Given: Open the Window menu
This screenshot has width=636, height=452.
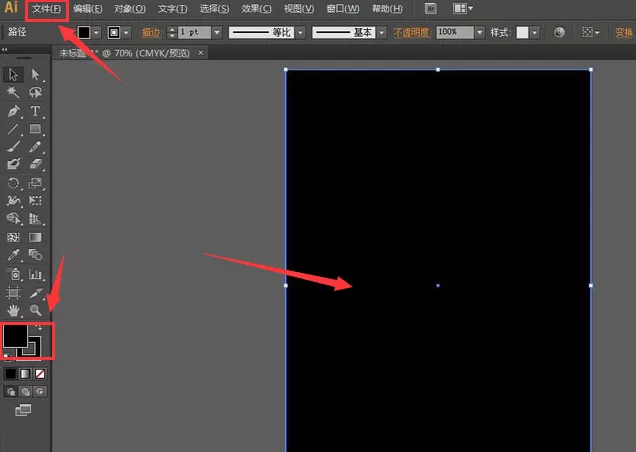Looking at the screenshot, I should tap(343, 9).
